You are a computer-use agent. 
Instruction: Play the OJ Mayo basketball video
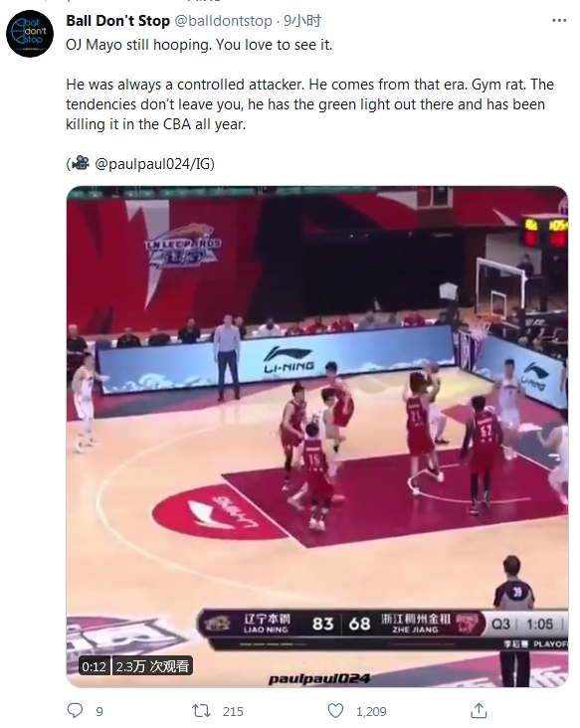tap(317, 437)
